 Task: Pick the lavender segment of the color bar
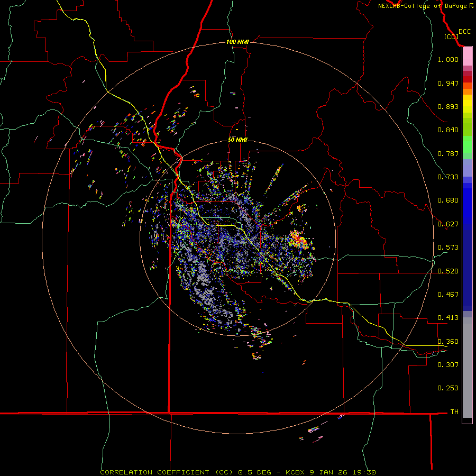467,168
